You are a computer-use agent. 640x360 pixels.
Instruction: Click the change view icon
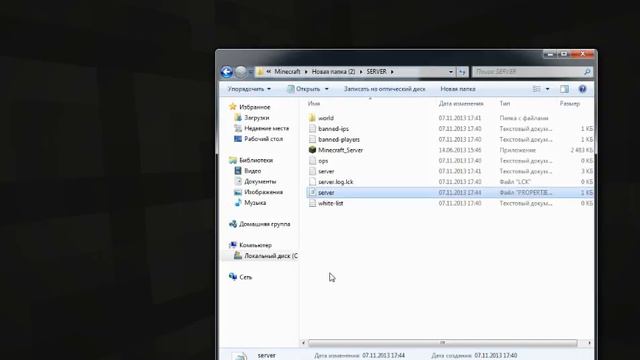point(536,89)
